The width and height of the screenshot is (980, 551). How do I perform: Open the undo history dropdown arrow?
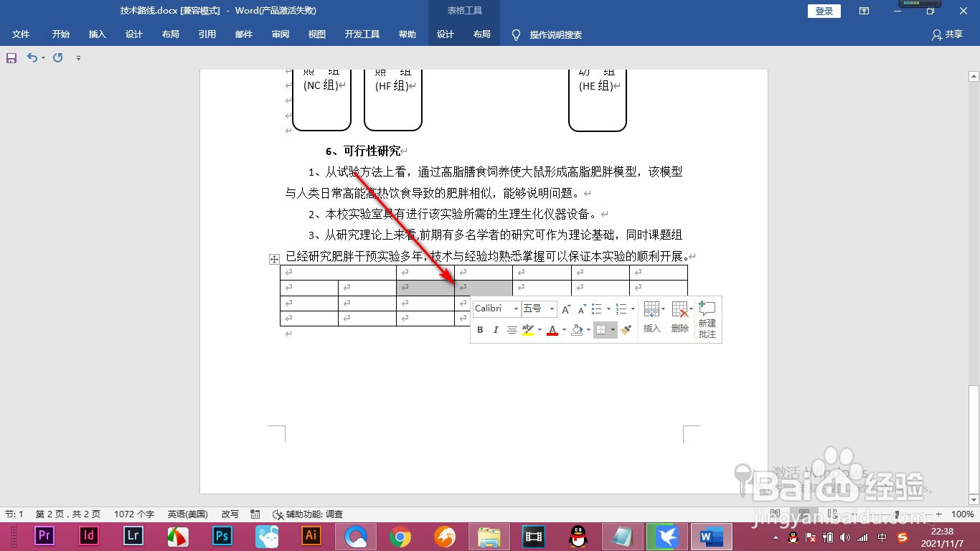(43, 57)
